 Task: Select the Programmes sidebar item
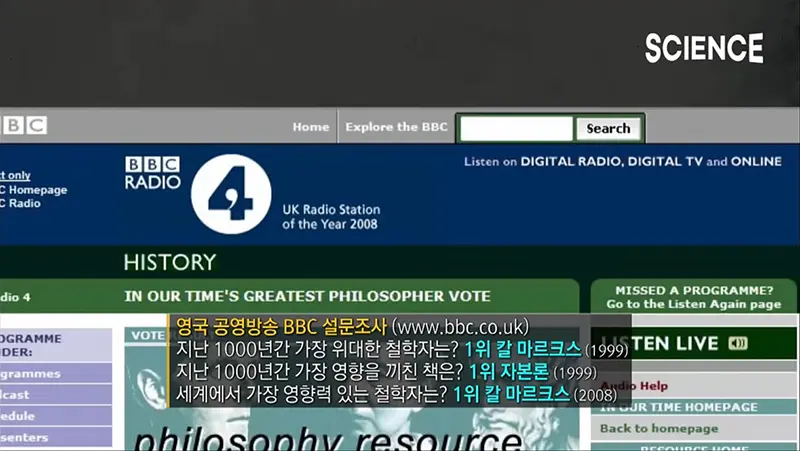pos(56,373)
